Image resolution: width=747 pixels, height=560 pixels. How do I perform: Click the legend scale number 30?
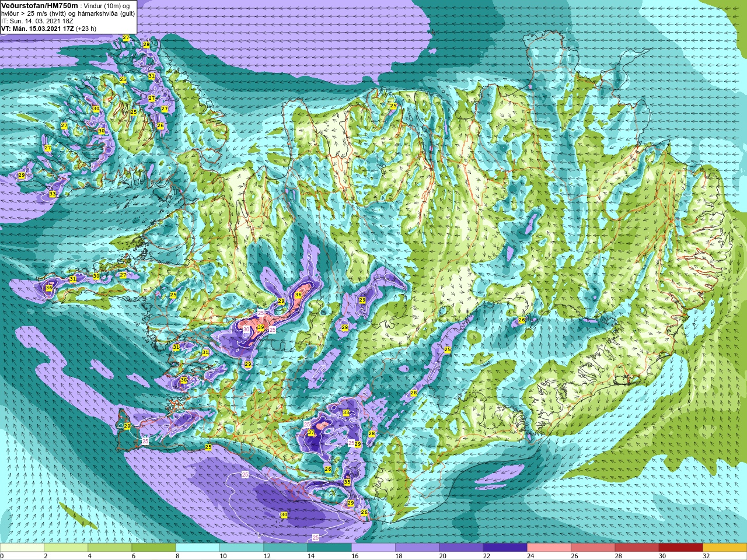tap(662, 556)
